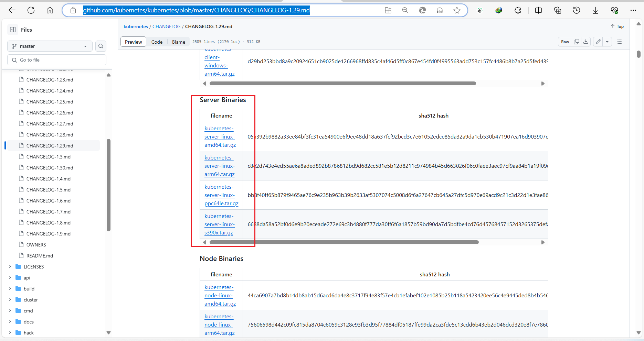The image size is (644, 341).
Task: Copy raw file contents icon
Action: point(577,42)
